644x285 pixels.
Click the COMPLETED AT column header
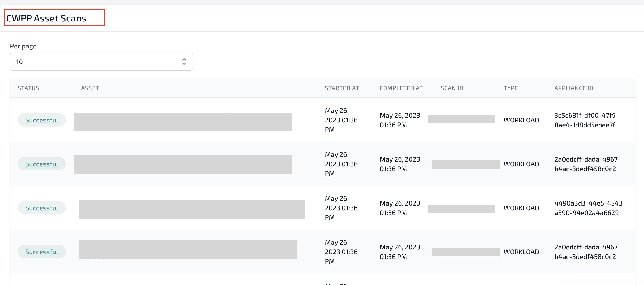point(401,88)
